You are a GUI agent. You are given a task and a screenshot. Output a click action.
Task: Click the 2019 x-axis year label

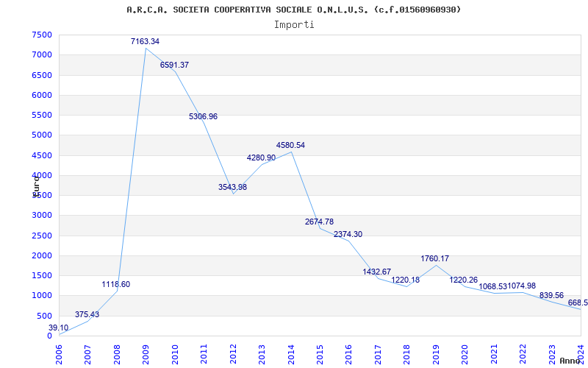436,354
